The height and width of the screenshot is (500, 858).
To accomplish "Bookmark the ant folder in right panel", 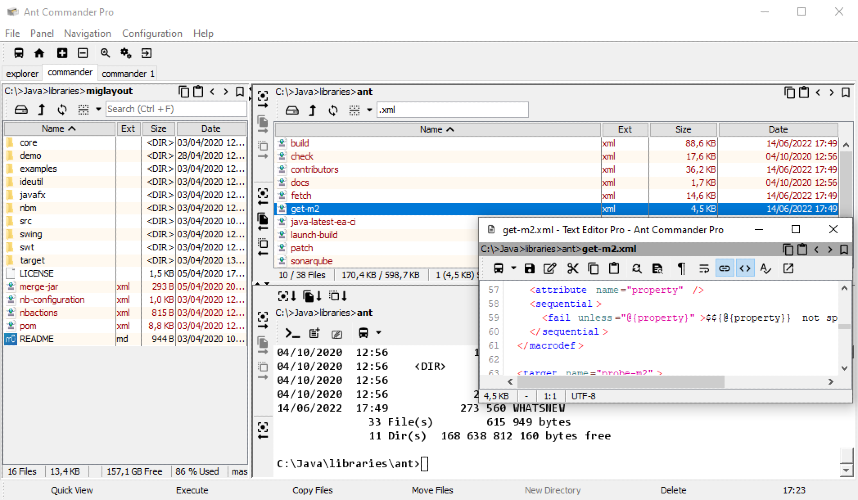I will point(845,92).
